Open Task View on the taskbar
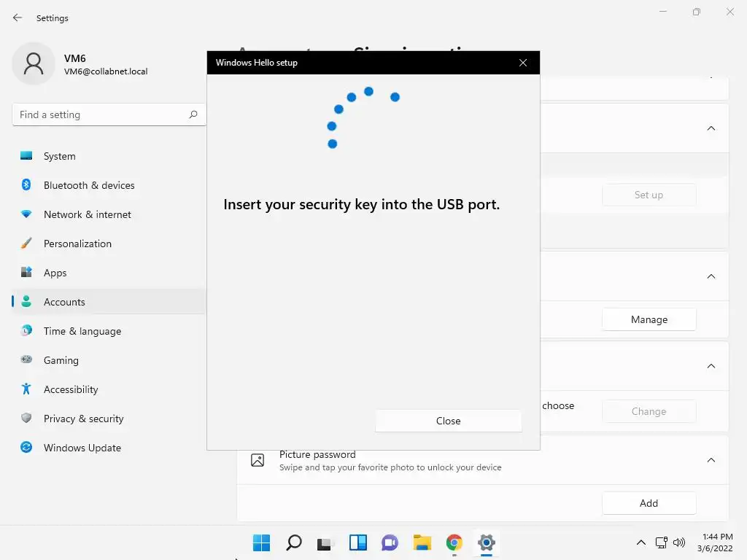Image resolution: width=747 pixels, height=560 pixels. [x=325, y=542]
